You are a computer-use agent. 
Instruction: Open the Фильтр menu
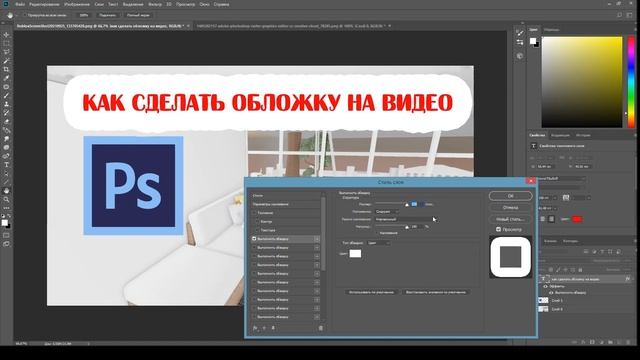155,4
